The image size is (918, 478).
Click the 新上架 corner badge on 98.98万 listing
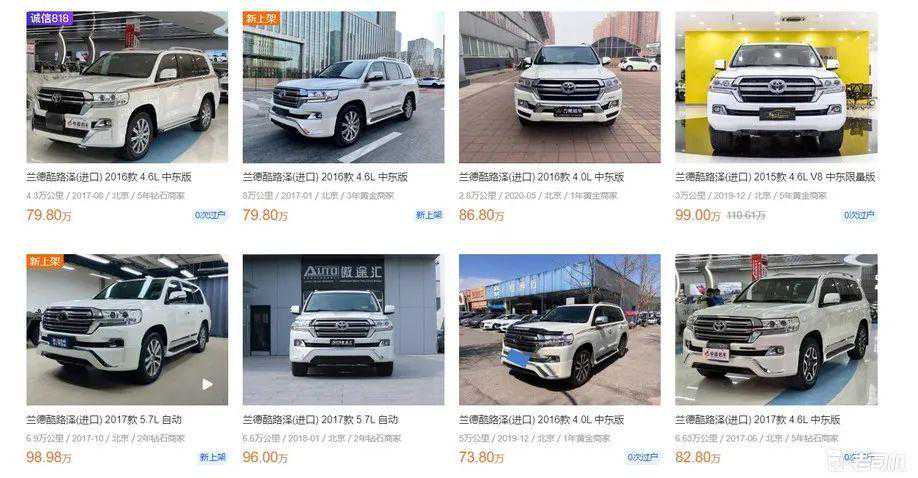click(x=46, y=261)
